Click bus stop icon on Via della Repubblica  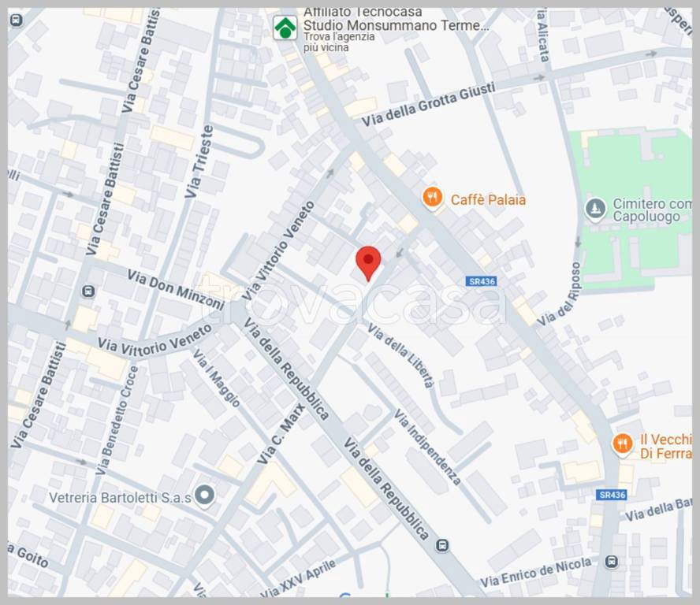pyautogui.click(x=442, y=545)
